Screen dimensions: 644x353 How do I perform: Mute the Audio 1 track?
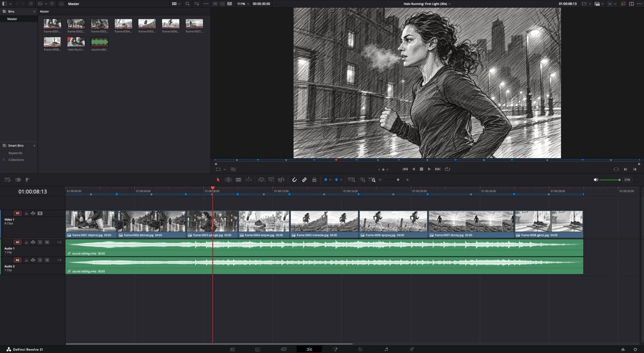[x=47, y=242]
